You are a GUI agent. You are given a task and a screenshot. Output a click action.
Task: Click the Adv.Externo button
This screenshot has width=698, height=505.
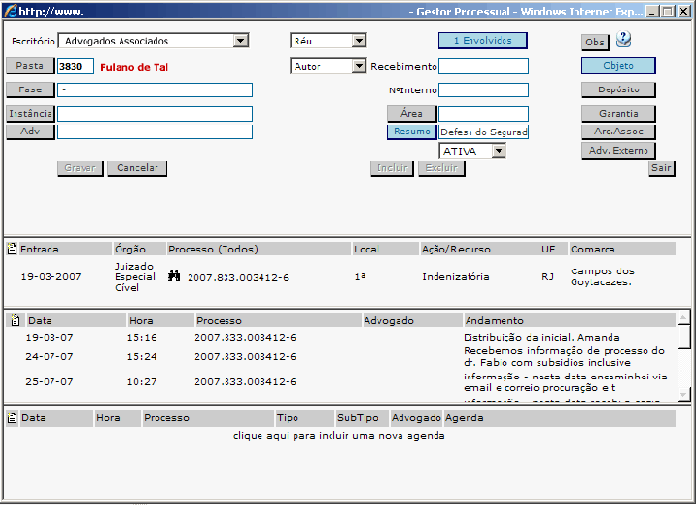(x=618, y=151)
